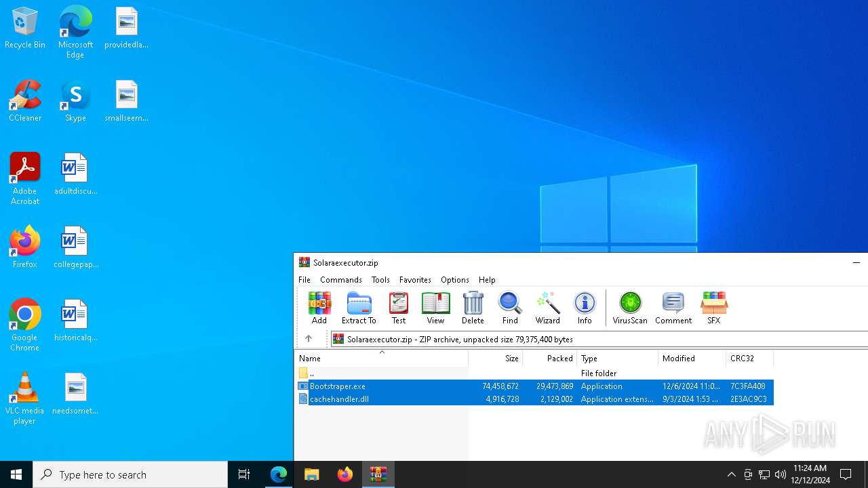Click the Add toolbar icon in WinRAR

click(x=319, y=308)
